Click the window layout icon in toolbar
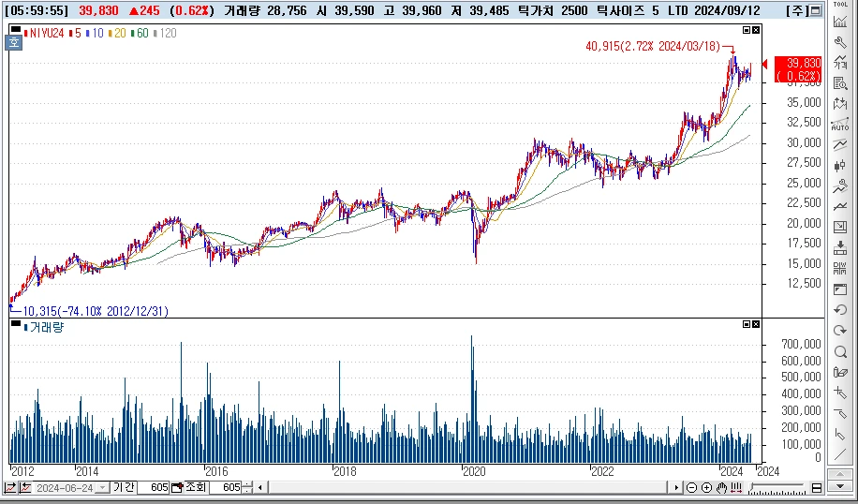This screenshot has width=858, height=504. click(840, 289)
